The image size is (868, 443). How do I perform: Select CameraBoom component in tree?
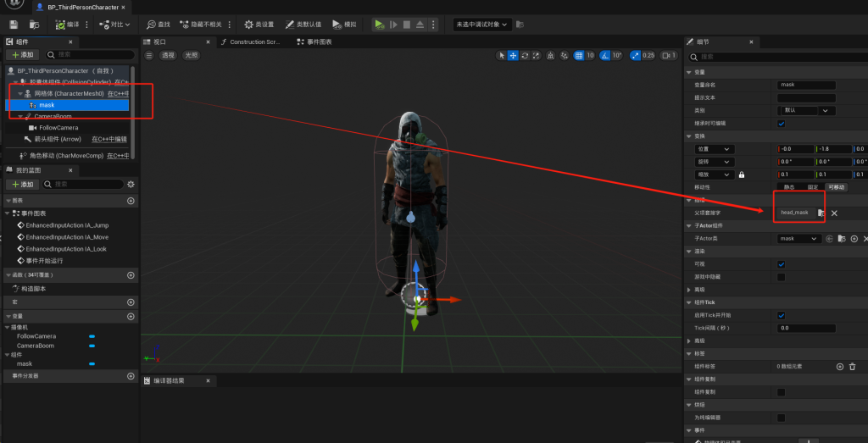(x=53, y=116)
